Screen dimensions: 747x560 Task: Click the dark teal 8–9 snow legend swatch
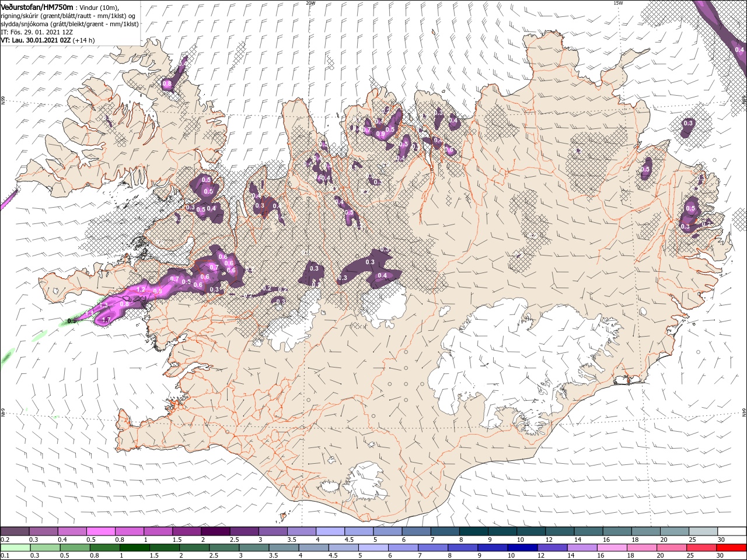tap(473, 531)
